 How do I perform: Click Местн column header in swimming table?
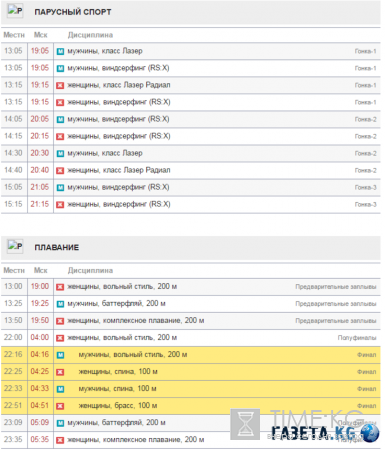(x=14, y=270)
